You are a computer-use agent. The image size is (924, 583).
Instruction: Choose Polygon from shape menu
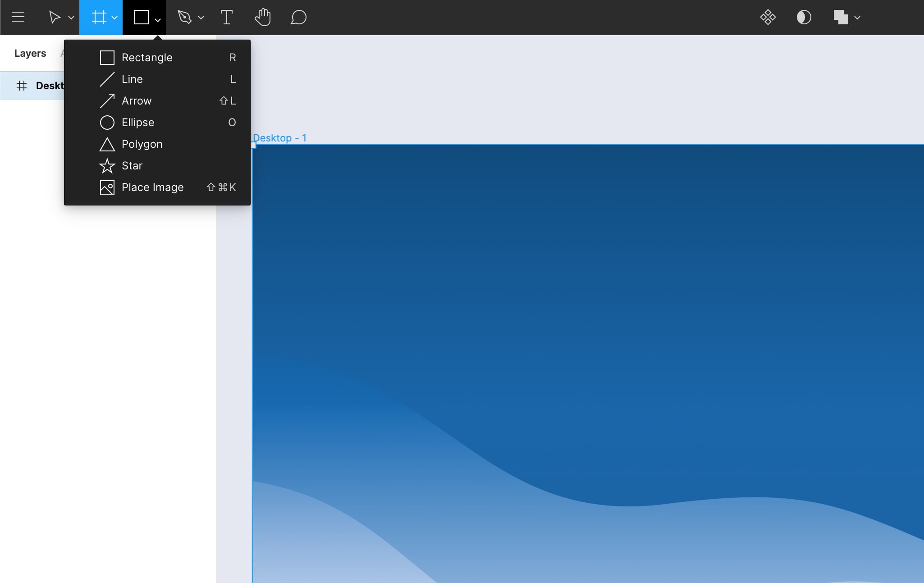pyautogui.click(x=142, y=144)
